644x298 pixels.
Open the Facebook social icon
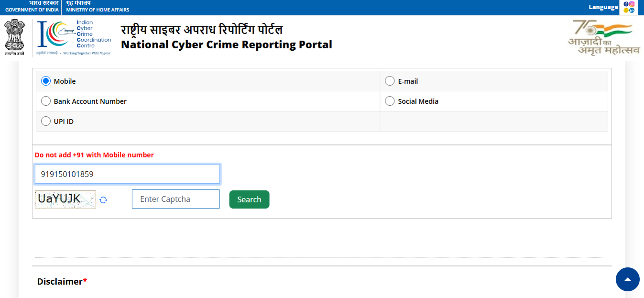(626, 4)
